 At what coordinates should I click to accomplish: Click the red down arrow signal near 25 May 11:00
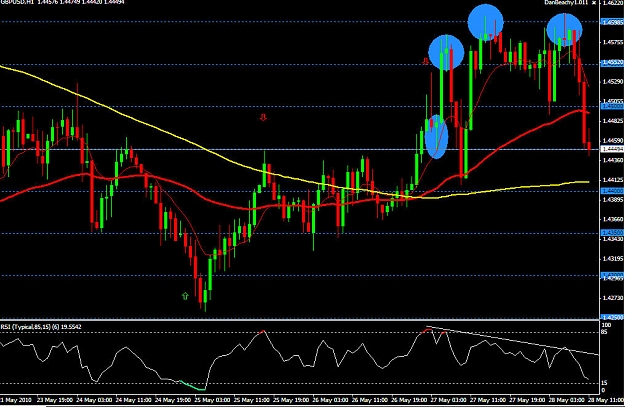pos(263,117)
